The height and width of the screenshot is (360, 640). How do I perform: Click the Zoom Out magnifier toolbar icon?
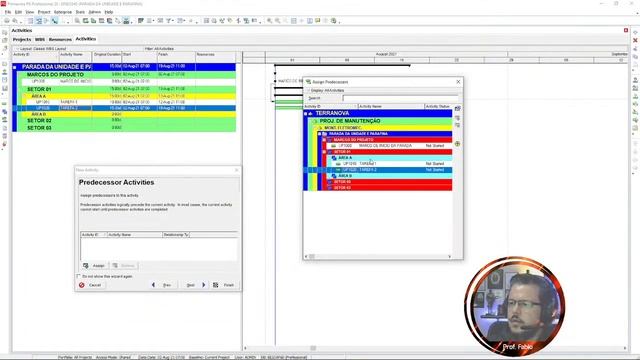[x=278, y=21]
